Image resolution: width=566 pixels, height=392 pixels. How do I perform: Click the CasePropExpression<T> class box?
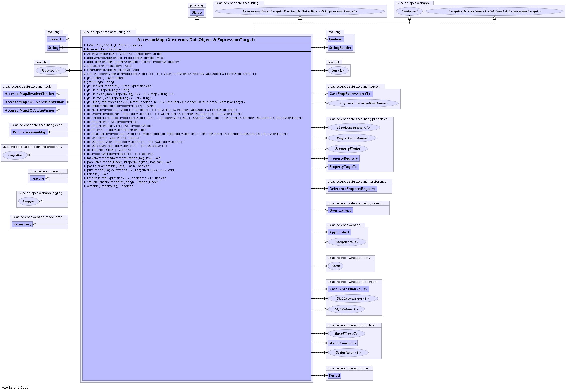point(350,94)
